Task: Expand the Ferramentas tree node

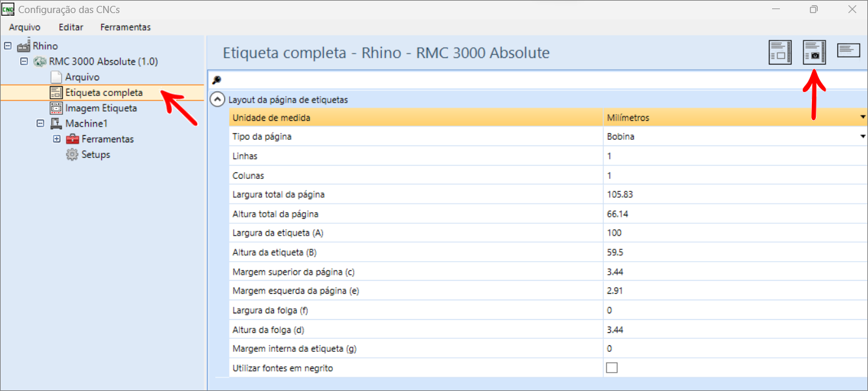Action: coord(56,139)
